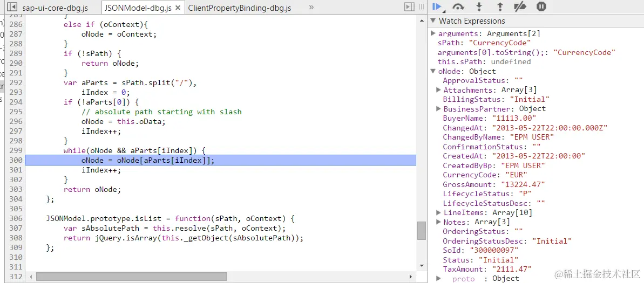Click line number 296 in gutter
The height and width of the screenshot is (283, 644).
[16, 122]
